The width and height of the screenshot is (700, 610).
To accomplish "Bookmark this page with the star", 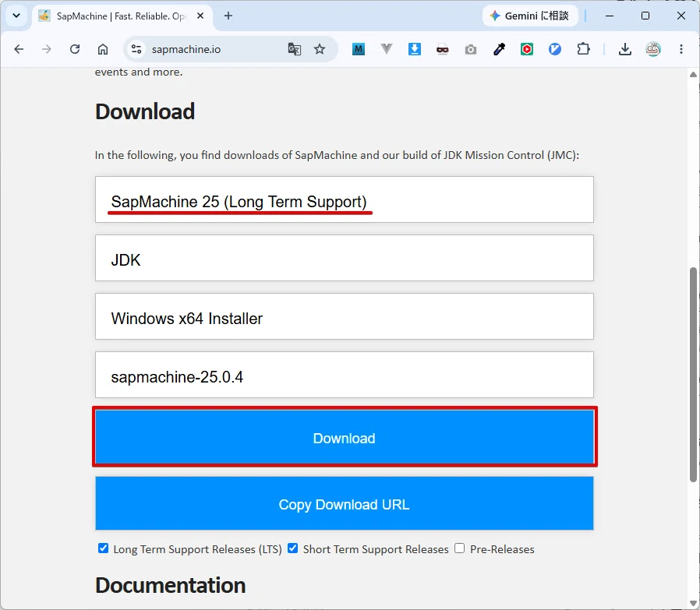I will [x=320, y=49].
